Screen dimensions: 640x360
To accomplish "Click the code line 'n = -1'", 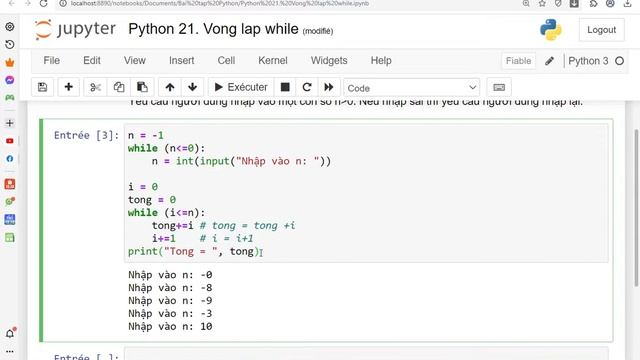I will tap(146, 135).
